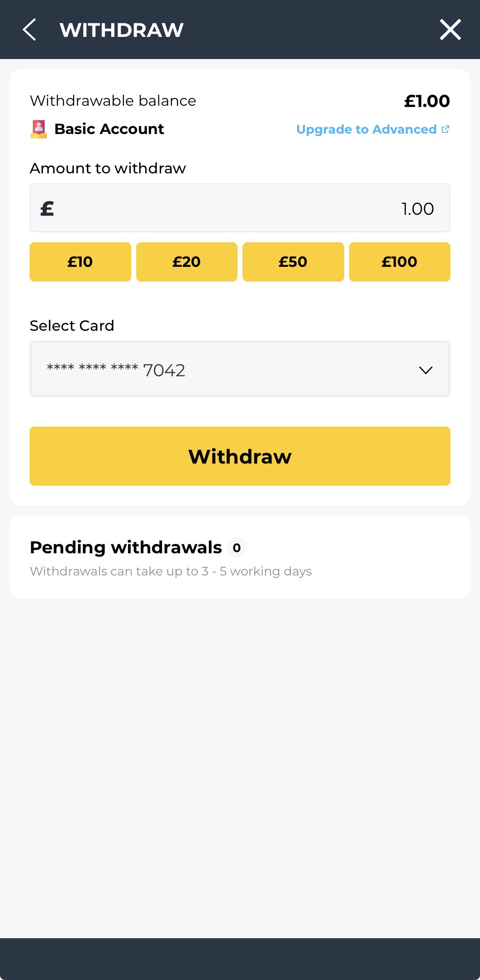
Task: Click the pending withdrawals count badge
Action: [237, 548]
